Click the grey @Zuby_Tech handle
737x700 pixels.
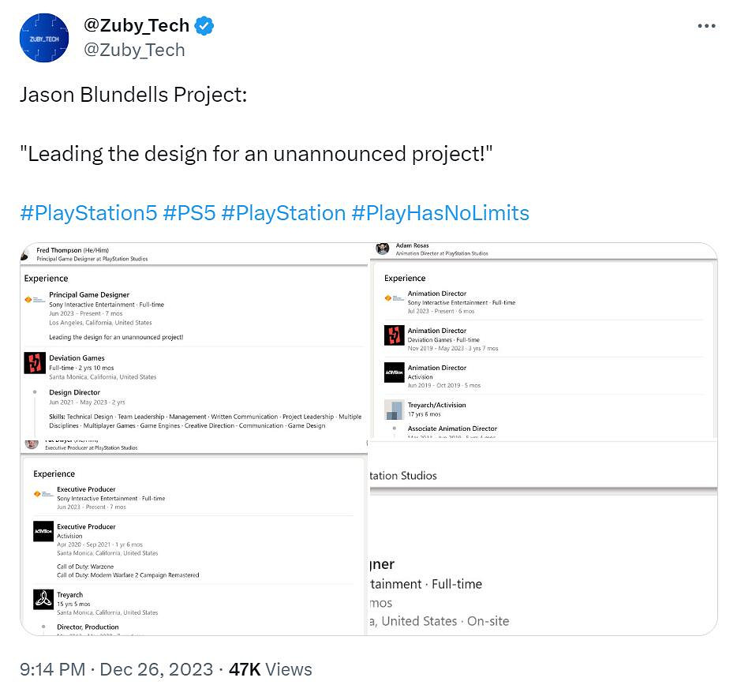(134, 50)
